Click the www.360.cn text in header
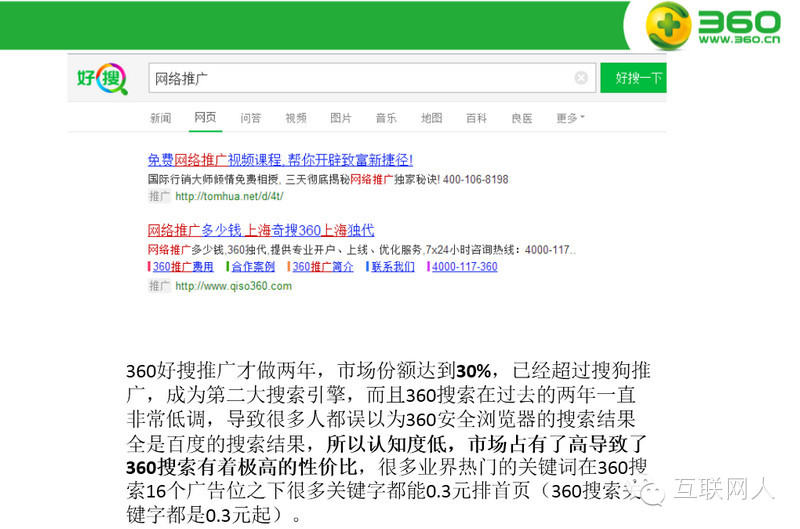 coord(739,40)
